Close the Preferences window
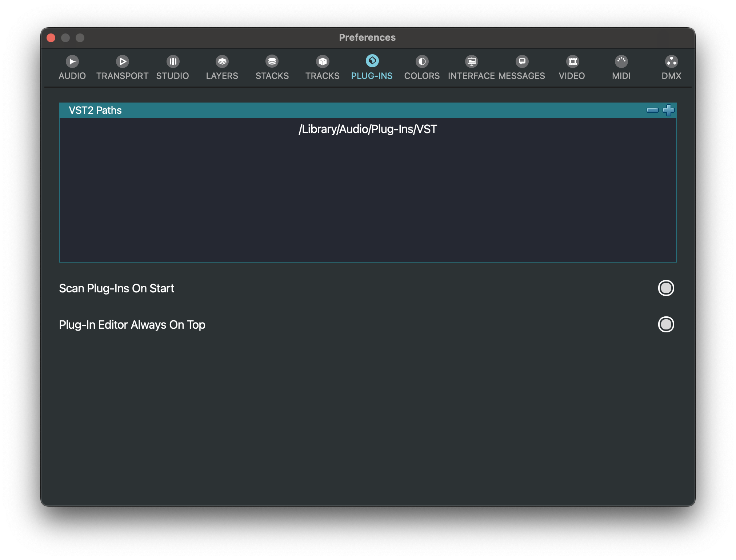The width and height of the screenshot is (736, 560). (x=51, y=38)
